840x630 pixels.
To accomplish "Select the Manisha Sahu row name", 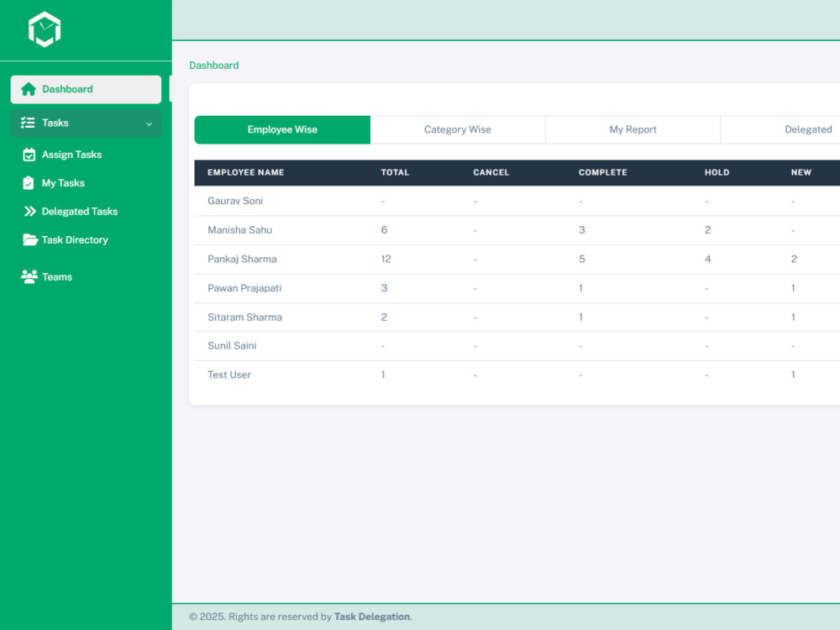I will (x=240, y=230).
